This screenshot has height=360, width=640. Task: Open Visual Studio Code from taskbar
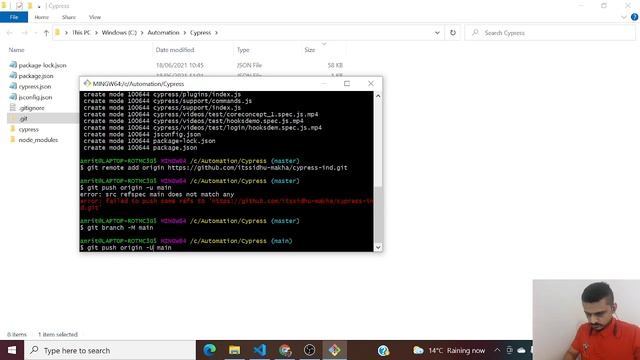260,350
